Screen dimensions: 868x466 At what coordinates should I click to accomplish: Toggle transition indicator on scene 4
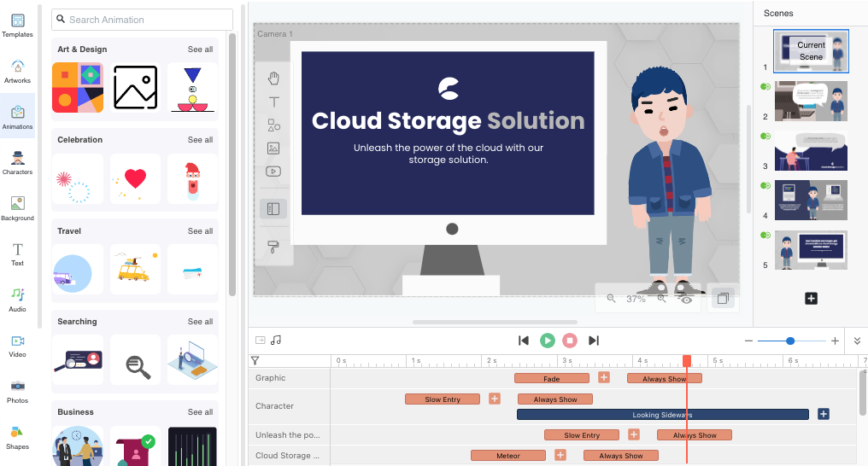(765, 184)
